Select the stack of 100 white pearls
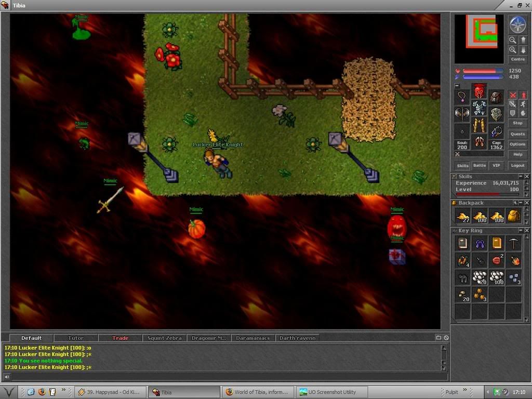 pyautogui.click(x=497, y=277)
